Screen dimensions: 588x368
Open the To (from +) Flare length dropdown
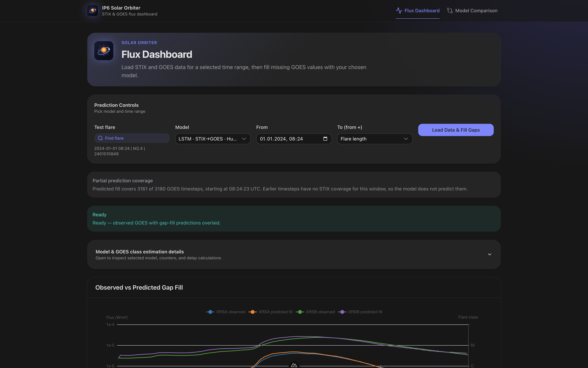375,139
